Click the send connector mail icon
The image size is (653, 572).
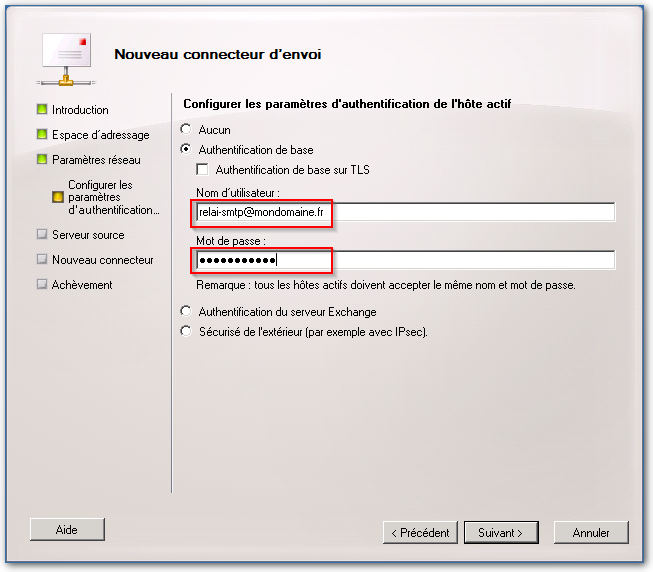66,59
